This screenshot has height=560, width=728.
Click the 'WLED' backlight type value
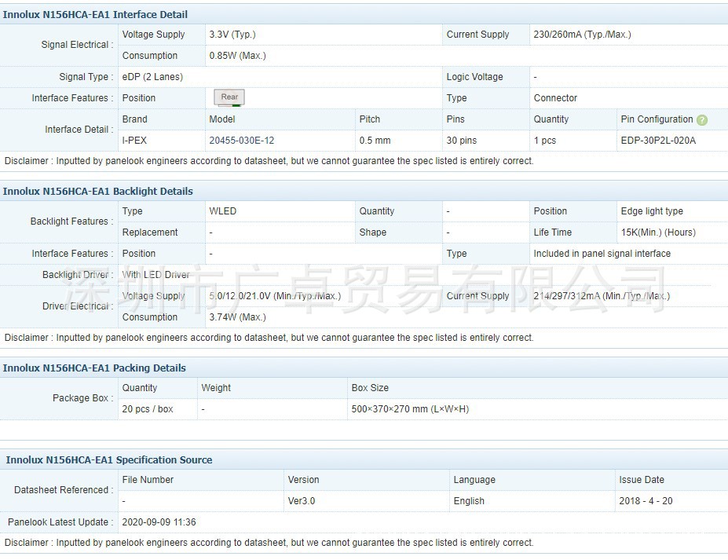pos(222,211)
